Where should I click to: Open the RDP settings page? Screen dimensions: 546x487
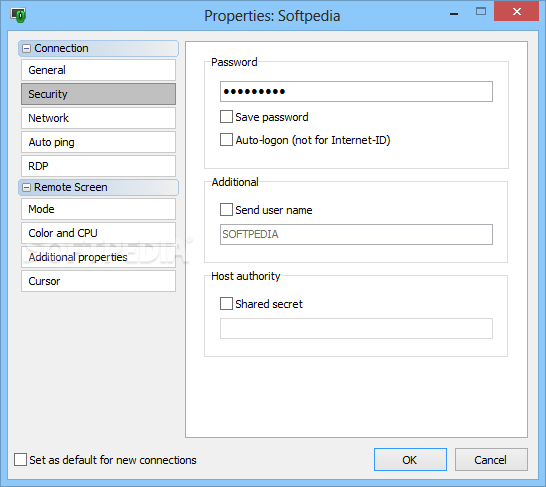[98, 166]
